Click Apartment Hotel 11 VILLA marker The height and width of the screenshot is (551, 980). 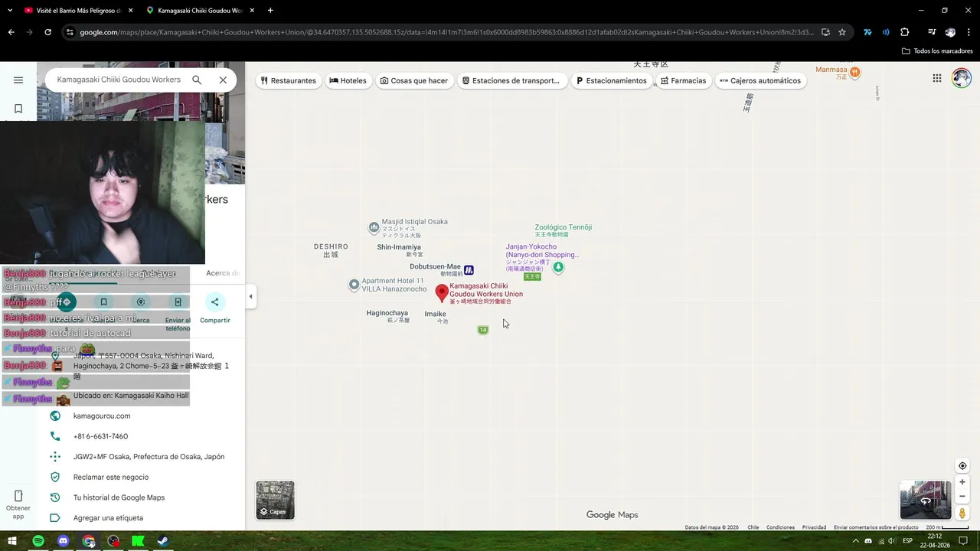pyautogui.click(x=354, y=285)
